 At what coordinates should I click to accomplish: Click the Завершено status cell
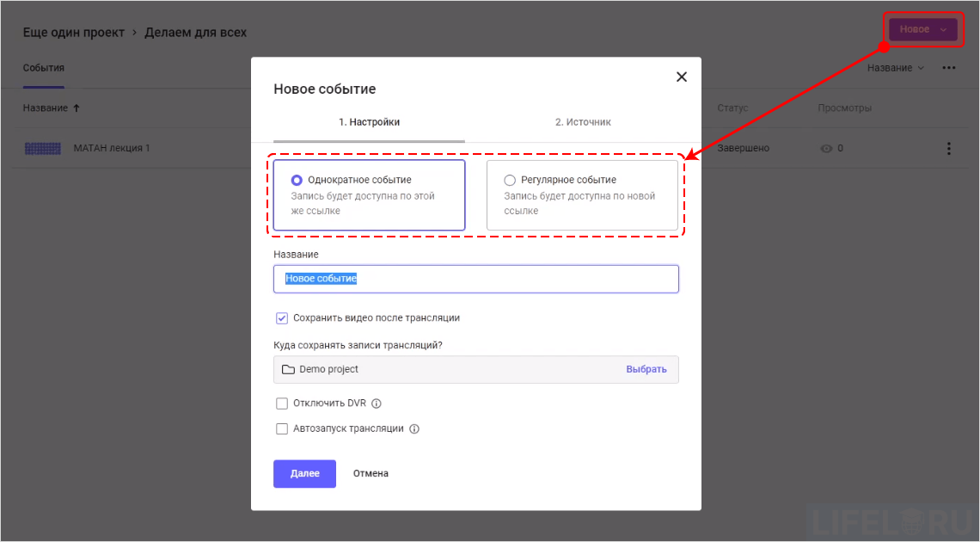(x=743, y=148)
